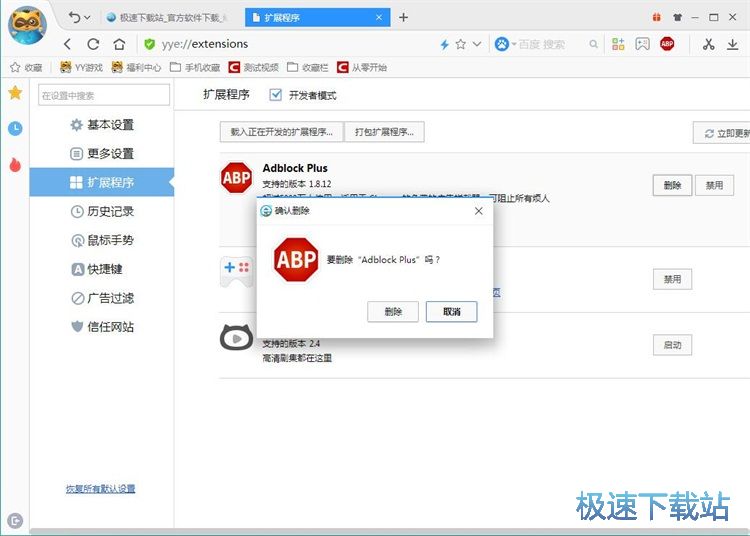
Task: Open the dropdown next to undo arrow
Action: 87,18
